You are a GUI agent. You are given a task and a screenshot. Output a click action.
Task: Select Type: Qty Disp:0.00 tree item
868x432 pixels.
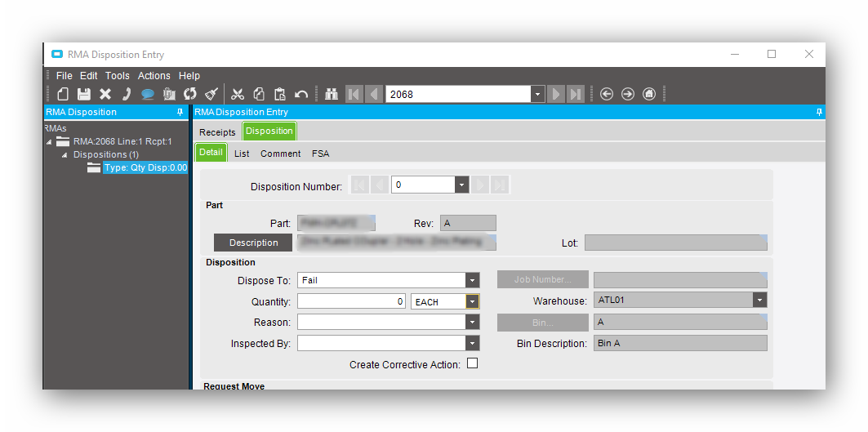(x=145, y=167)
